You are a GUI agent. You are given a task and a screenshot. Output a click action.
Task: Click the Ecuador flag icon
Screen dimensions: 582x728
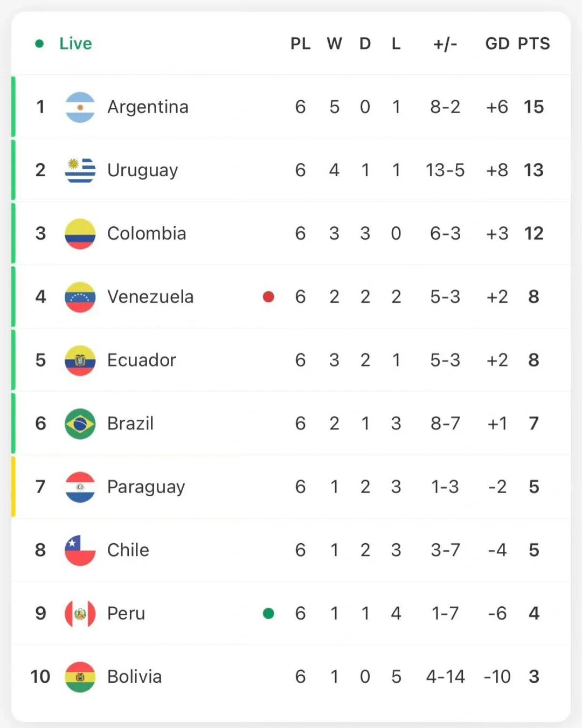80,360
